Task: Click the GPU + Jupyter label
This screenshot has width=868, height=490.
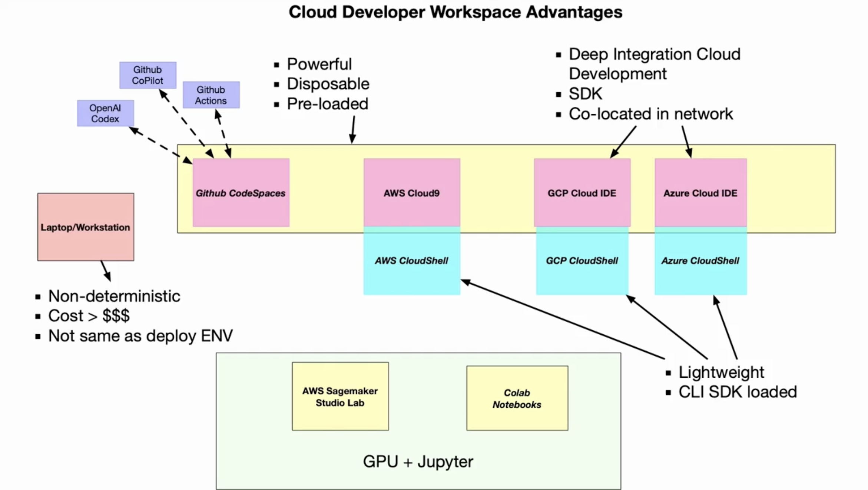Action: point(418,462)
